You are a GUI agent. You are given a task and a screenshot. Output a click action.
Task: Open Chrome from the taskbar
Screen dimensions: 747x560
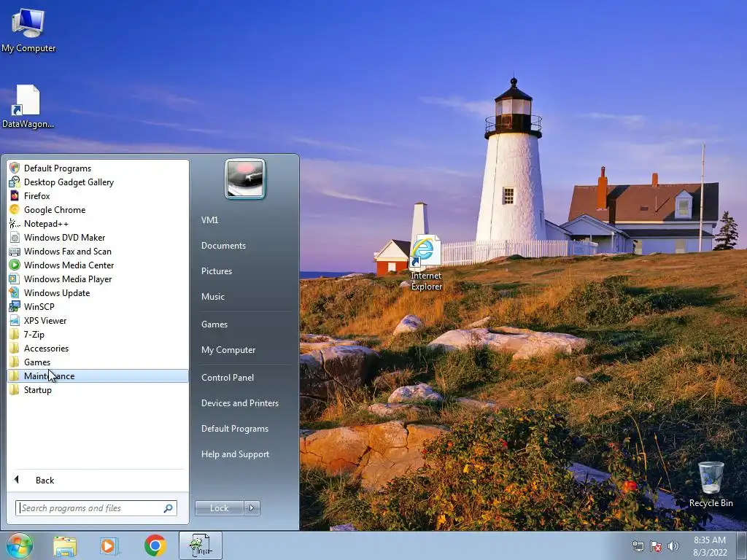155,545
